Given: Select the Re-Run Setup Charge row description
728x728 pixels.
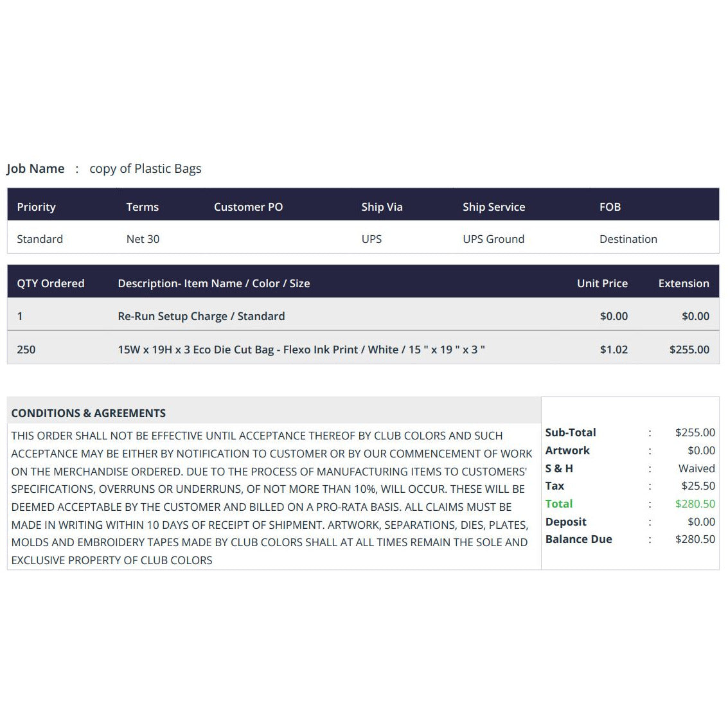Looking at the screenshot, I should pyautogui.click(x=201, y=316).
